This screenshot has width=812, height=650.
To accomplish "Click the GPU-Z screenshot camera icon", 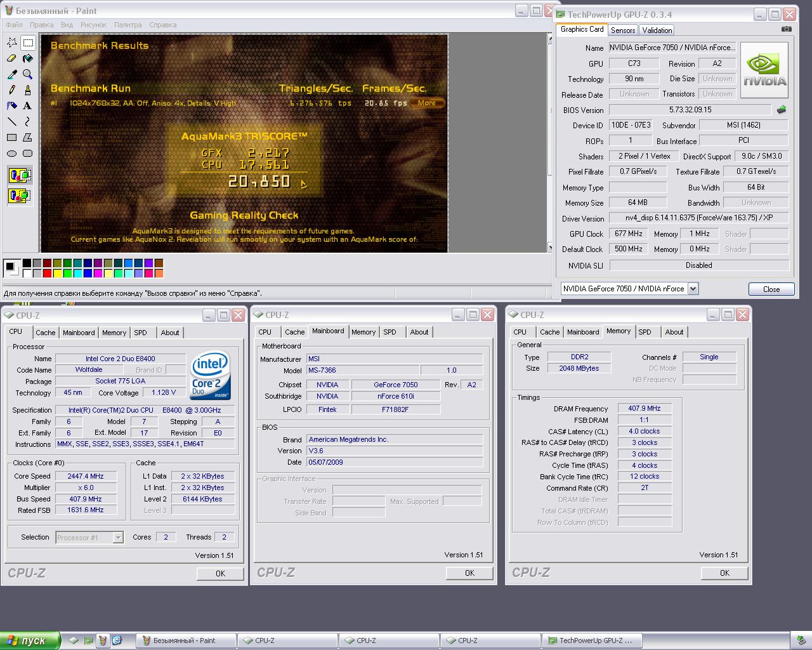I will pyautogui.click(x=787, y=29).
